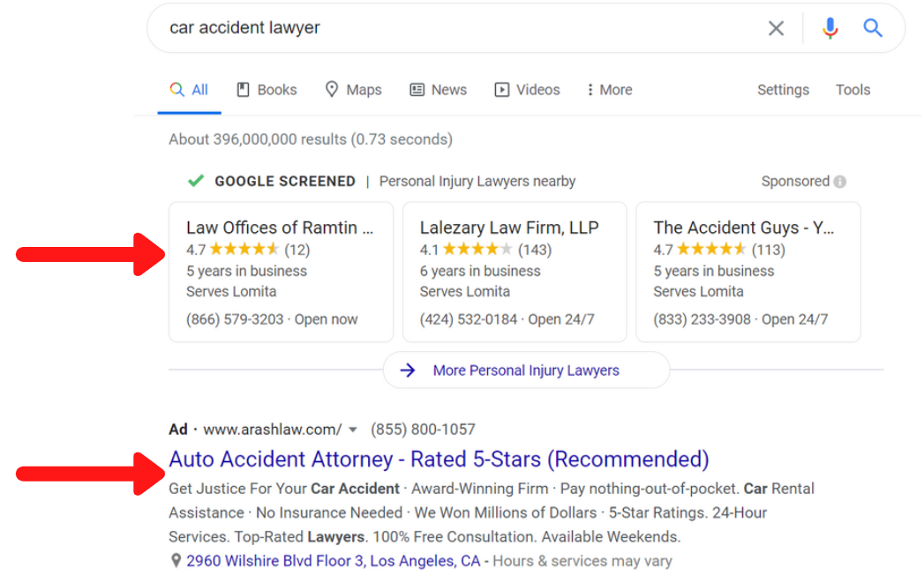Click the Sponsored label
Image resolution: width=924 pixels, height=575 pixels.
[795, 181]
